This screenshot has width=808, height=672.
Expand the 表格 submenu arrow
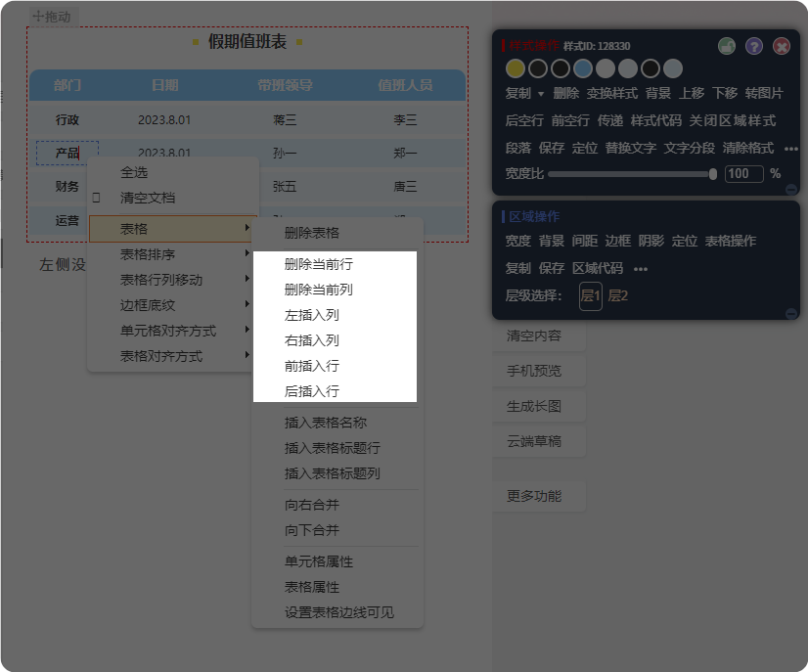(247, 228)
